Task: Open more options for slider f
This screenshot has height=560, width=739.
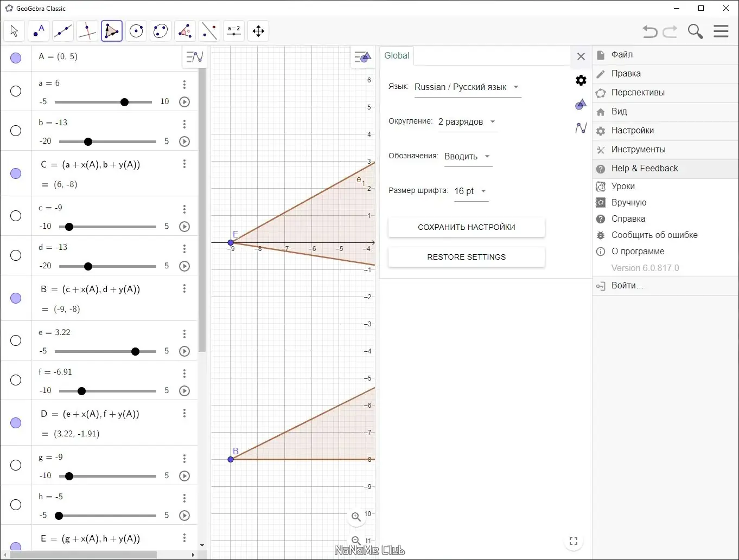Action: (x=184, y=374)
